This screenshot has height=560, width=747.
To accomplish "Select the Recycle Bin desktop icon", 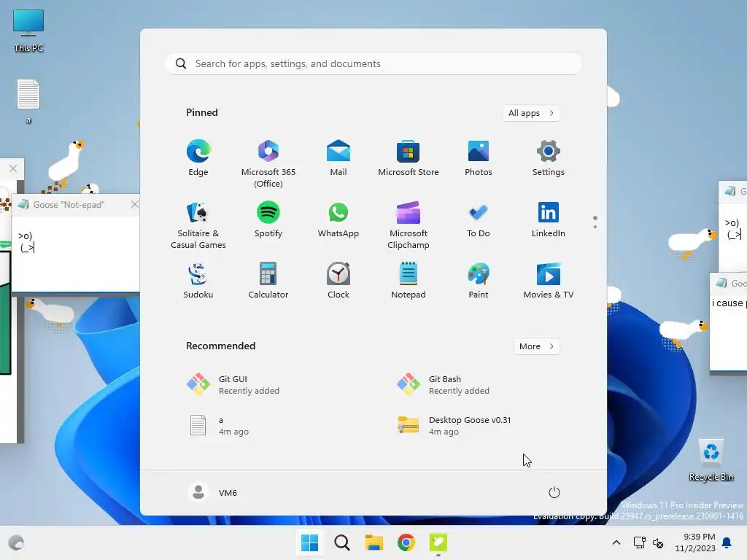I will pos(711,460).
